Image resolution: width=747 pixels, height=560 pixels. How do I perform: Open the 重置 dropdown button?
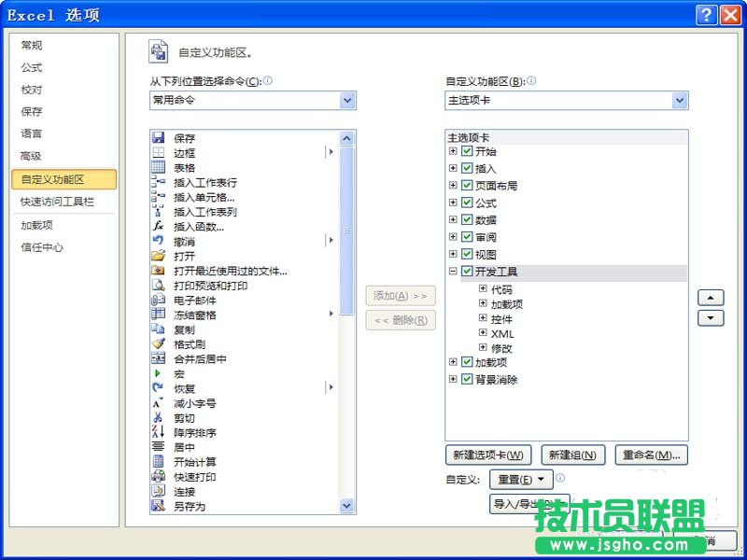(521, 480)
